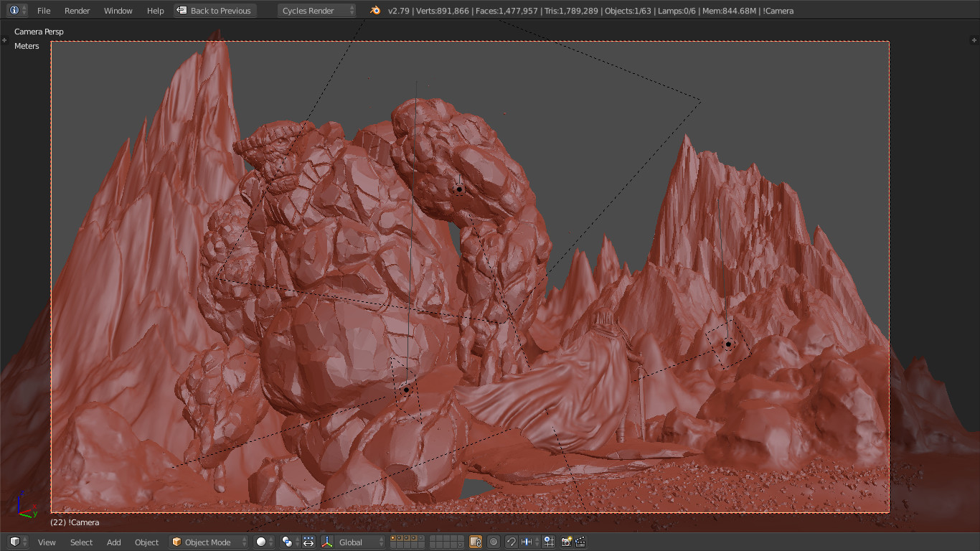Open the File menu
The height and width of the screenshot is (551, 980).
tap(44, 11)
